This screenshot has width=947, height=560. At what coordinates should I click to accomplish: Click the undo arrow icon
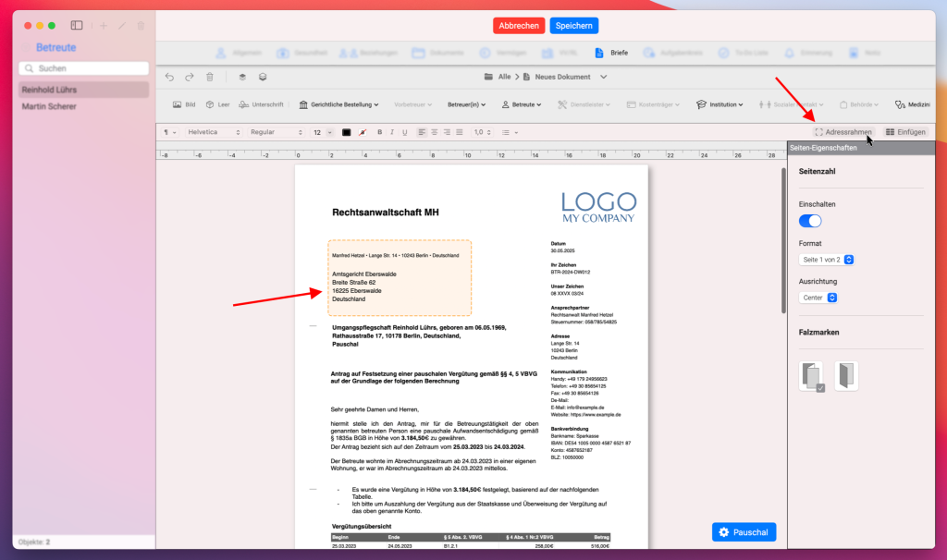point(170,77)
